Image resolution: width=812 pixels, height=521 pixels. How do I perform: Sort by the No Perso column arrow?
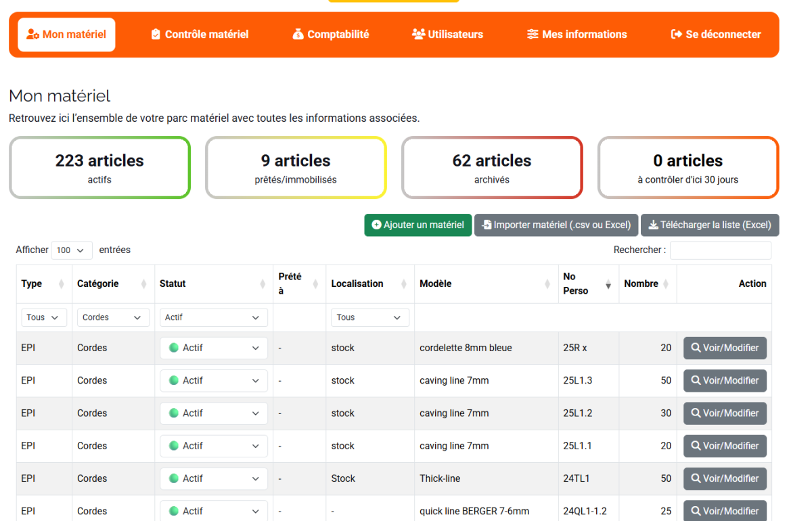[608, 284]
